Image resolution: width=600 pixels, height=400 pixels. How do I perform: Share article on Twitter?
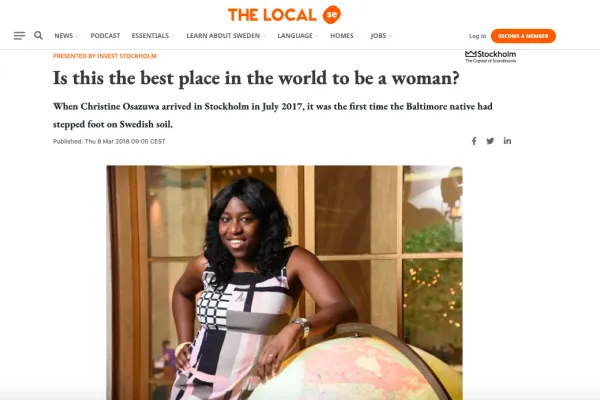coord(490,141)
